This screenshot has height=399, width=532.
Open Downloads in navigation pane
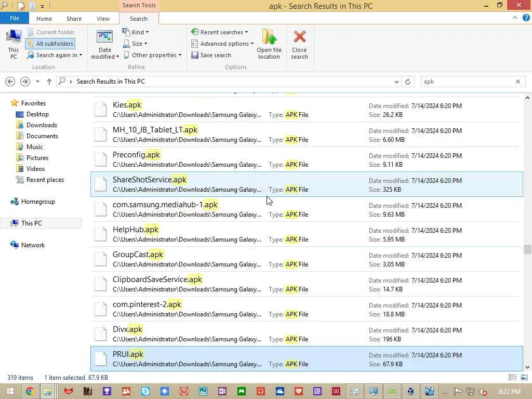tap(37, 125)
